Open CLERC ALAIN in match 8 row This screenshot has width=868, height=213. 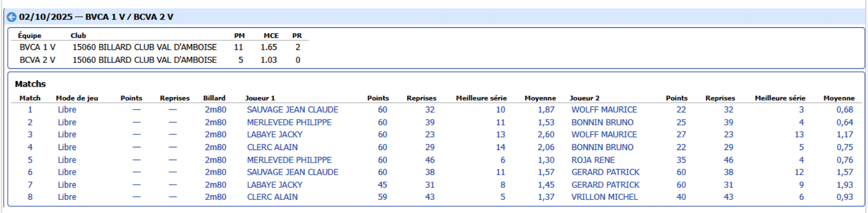(x=272, y=197)
